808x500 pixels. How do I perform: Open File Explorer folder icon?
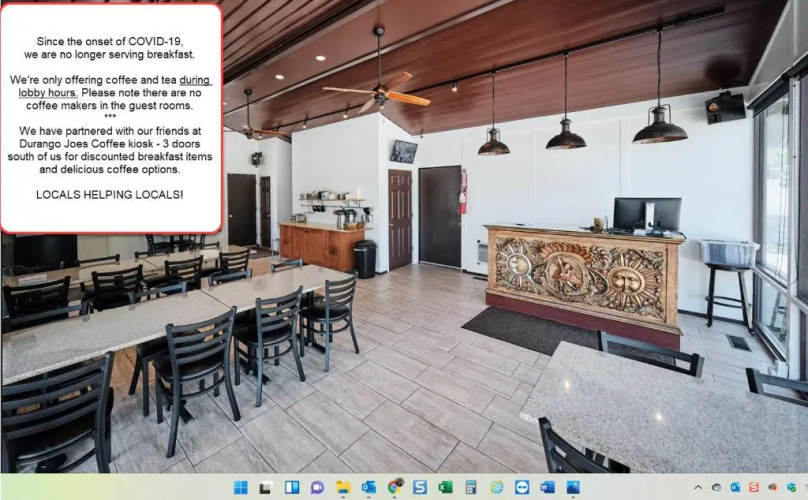343,487
